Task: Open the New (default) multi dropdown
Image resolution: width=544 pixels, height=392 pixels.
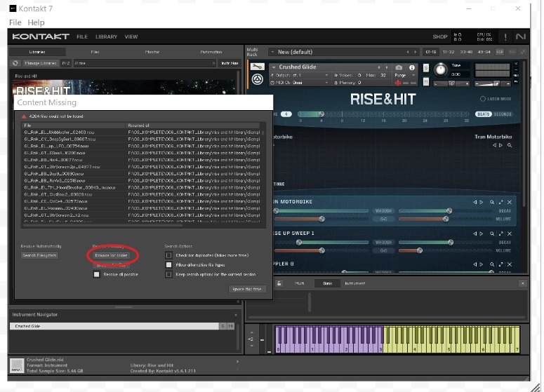Action: 272,52
